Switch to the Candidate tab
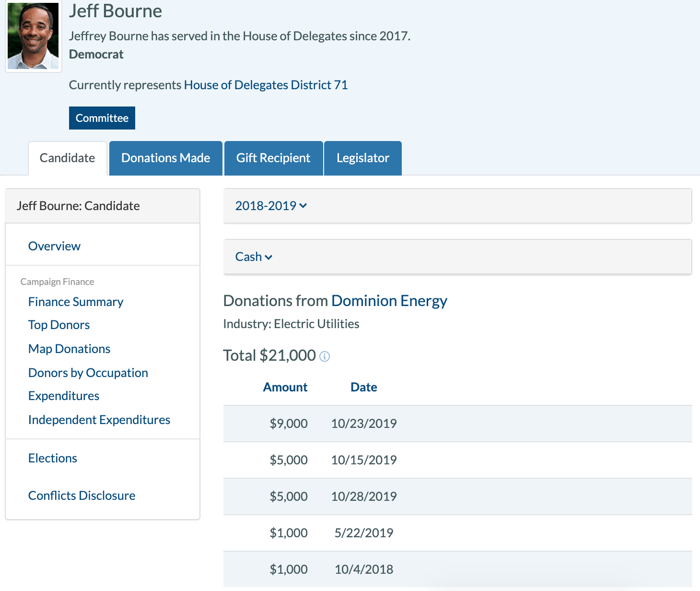The image size is (700, 591). click(x=68, y=158)
